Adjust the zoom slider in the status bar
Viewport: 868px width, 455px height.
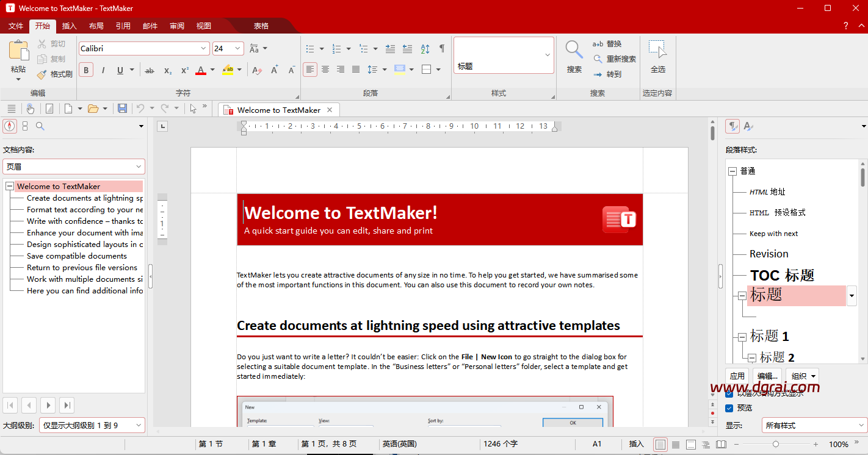click(x=777, y=444)
